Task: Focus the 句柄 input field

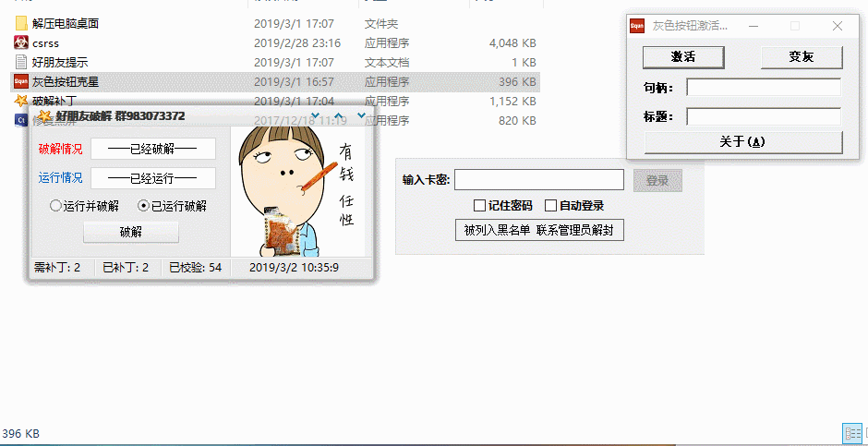Action: coord(763,88)
